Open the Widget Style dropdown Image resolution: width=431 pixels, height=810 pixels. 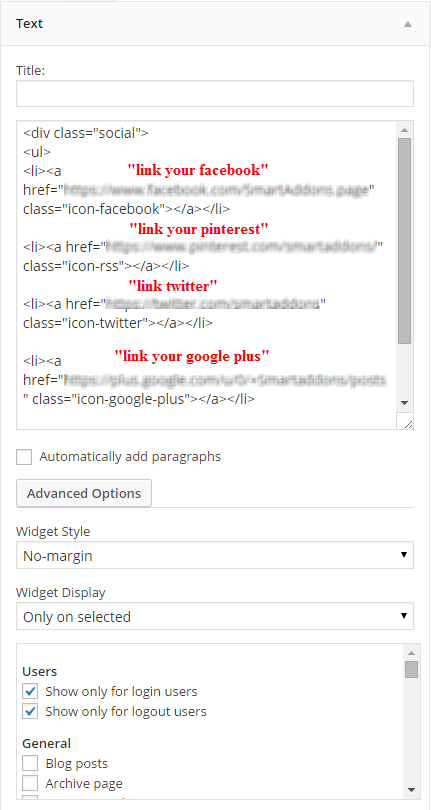[x=215, y=555]
